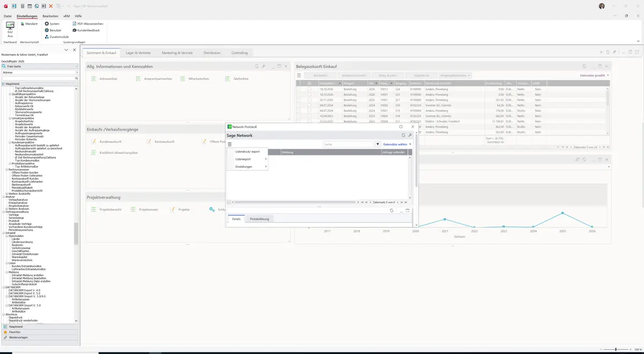Viewport: 644px width, 354px height.
Task: Tick the checkbox for Vorgang 323 row
Action: coord(309,94)
